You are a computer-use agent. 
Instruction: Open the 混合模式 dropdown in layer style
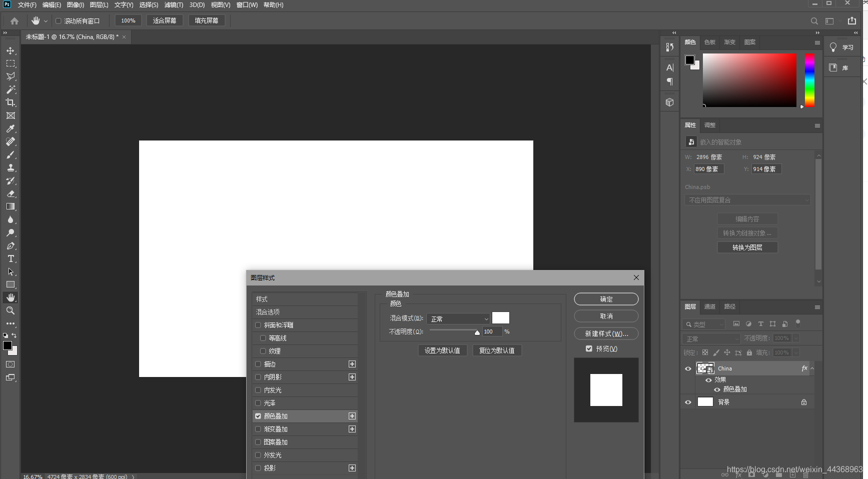(x=458, y=318)
